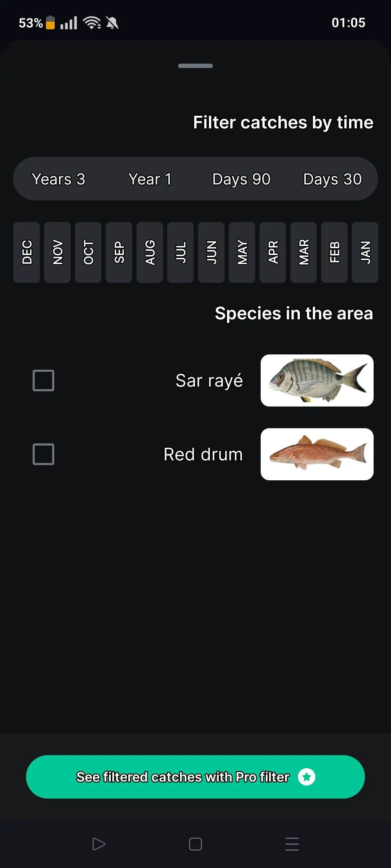Viewport: 391px width, 868px height.
Task: Tap the Android home square icon
Action: pyautogui.click(x=195, y=844)
